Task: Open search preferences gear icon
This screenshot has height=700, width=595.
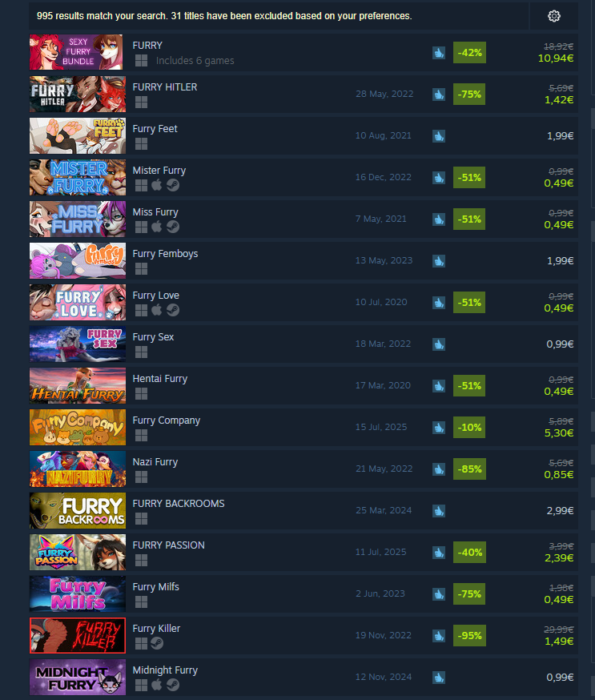Action: pos(554,16)
